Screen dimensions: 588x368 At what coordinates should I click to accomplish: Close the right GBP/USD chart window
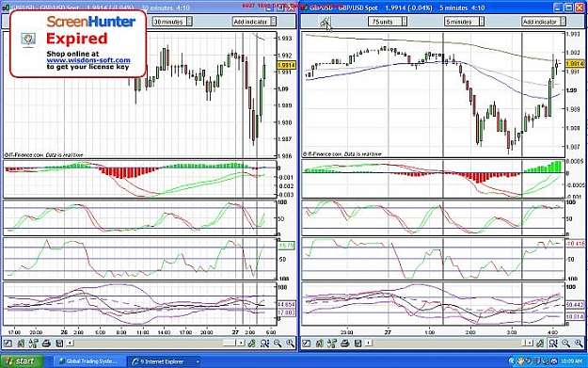point(580,8)
